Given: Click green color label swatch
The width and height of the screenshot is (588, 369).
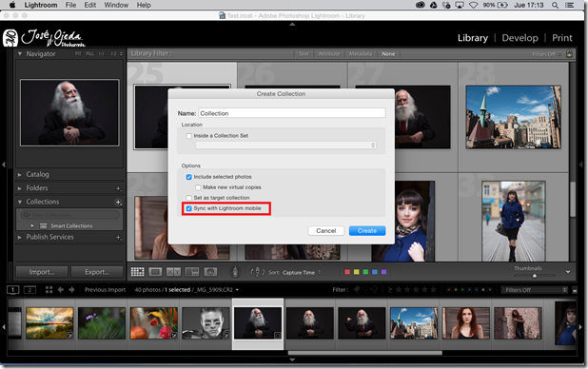Looking at the screenshot, I should coord(365,272).
